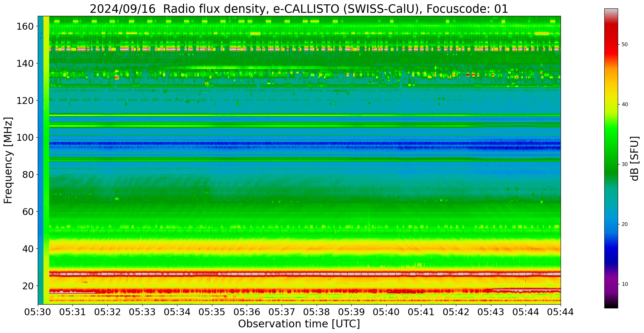The image size is (644, 333).
Task: Click the 20 frequency tick label
Action: click(x=28, y=286)
